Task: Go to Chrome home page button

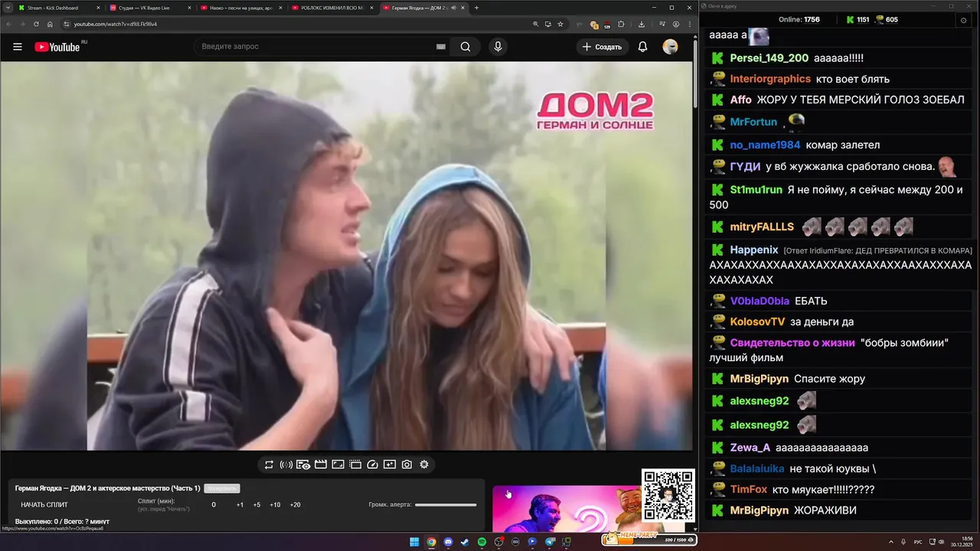Action: click(x=50, y=24)
